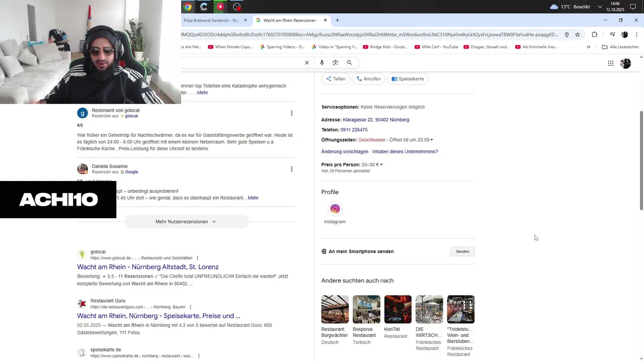This screenshot has height=362, width=644.
Task: Open Chrome from the taskbar
Action: 188,7
